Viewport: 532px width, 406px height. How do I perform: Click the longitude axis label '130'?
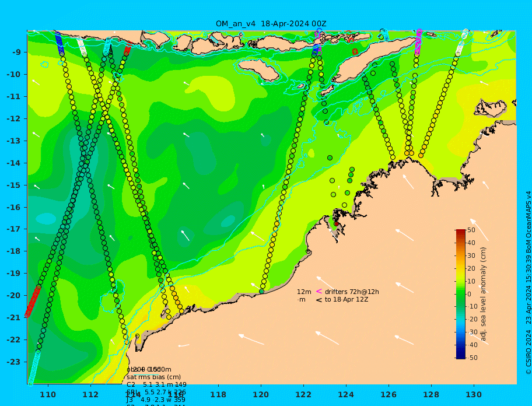point(474,394)
